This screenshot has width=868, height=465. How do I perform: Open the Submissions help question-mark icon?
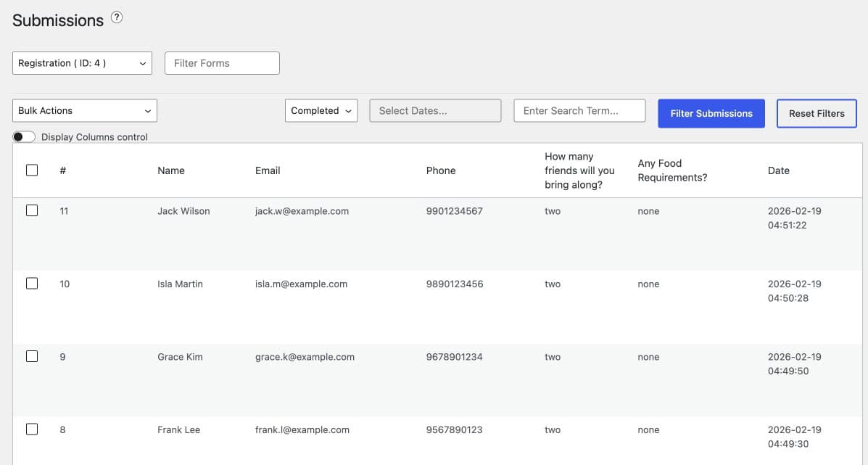[116, 17]
